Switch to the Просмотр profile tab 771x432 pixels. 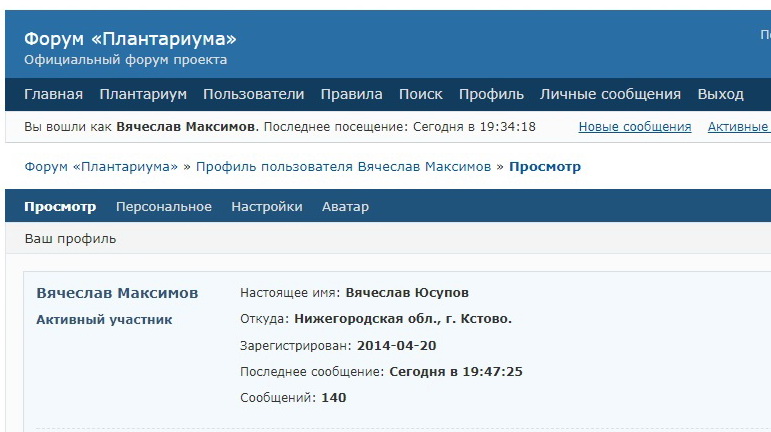coord(60,207)
